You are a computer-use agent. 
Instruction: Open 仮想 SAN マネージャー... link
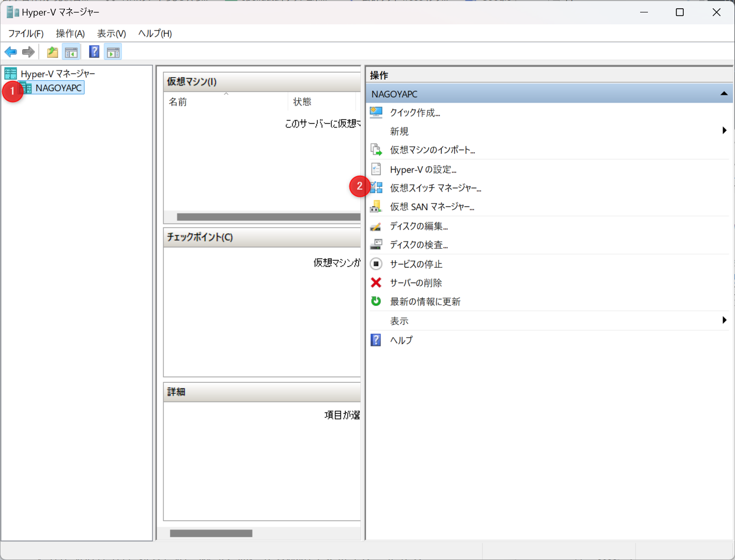(432, 207)
